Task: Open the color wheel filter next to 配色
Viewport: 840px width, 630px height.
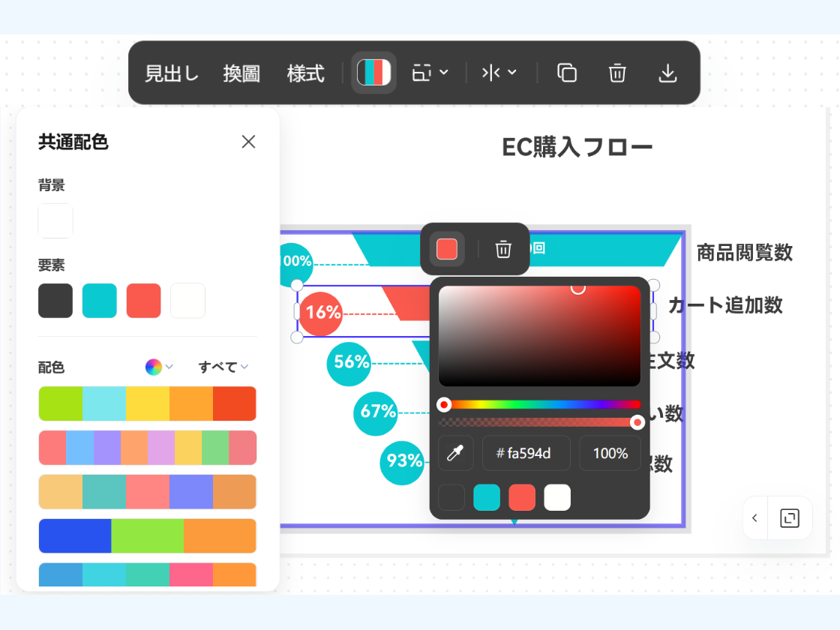Action: [154, 367]
